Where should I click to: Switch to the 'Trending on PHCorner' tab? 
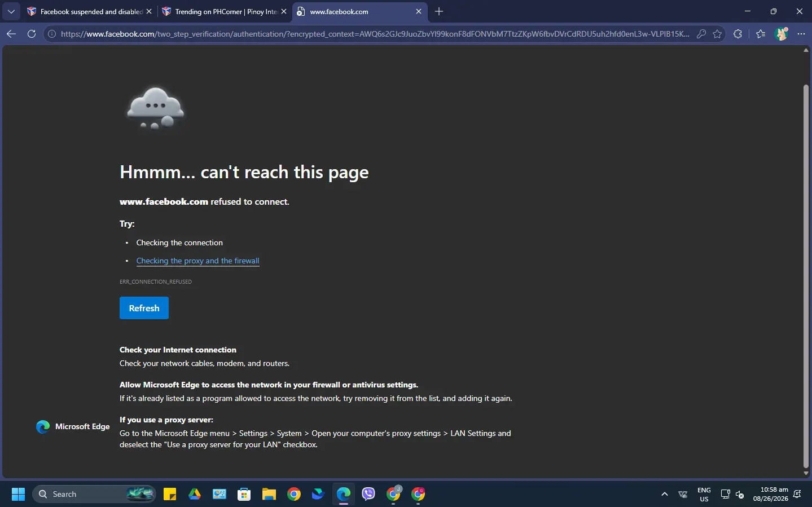(224, 11)
